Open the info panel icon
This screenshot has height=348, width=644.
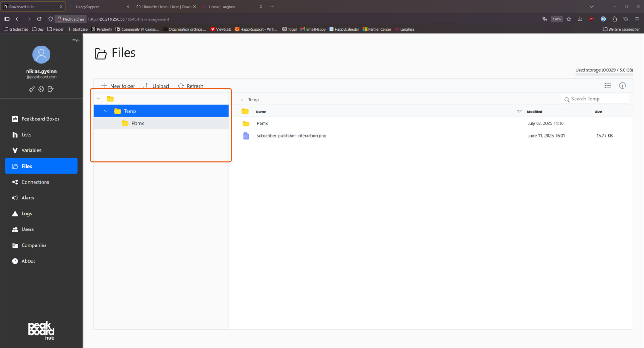[622, 85]
